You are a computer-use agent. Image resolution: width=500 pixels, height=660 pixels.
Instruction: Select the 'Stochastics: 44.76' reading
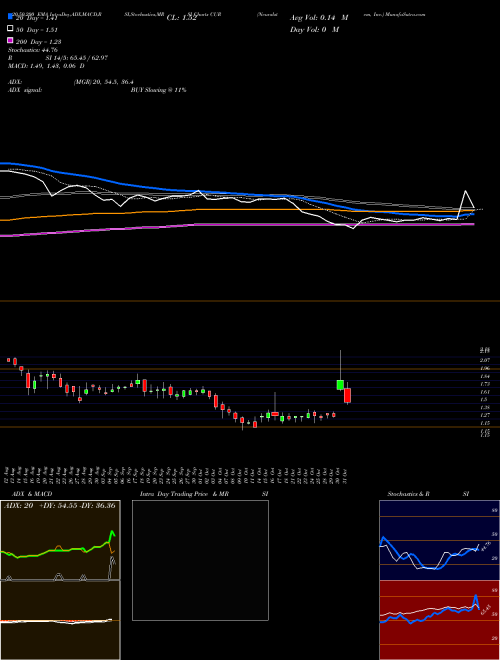pos(33,50)
